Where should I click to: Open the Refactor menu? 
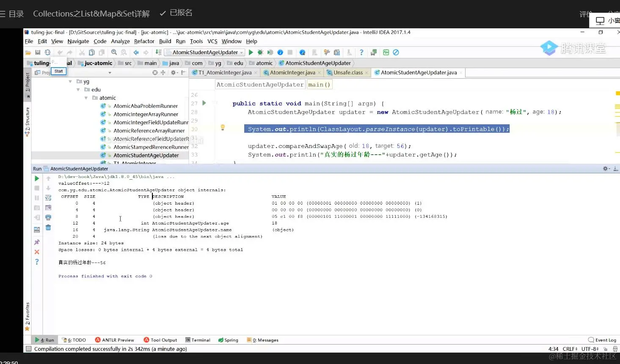144,41
